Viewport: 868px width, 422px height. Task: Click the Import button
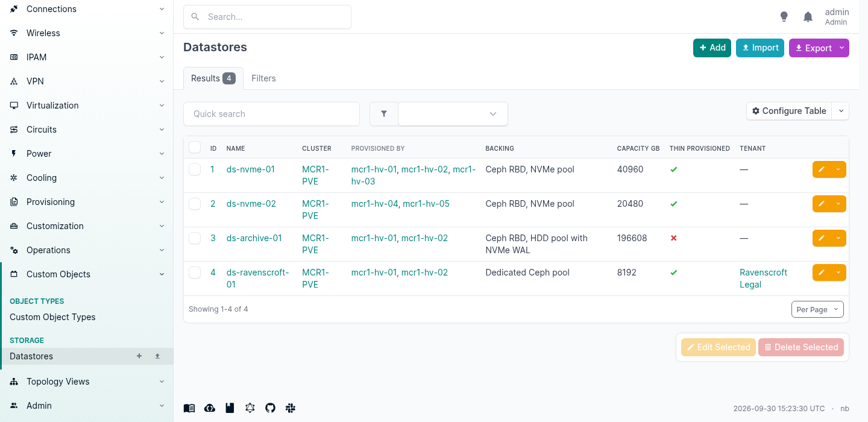760,48
